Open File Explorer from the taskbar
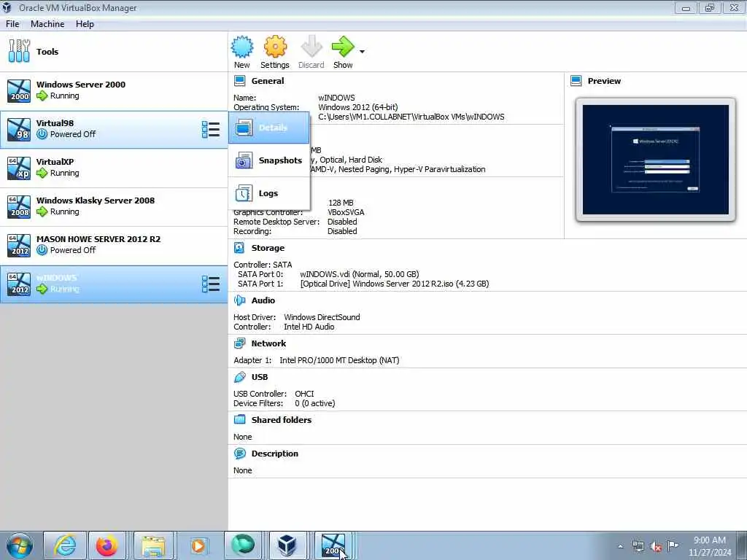Image resolution: width=747 pixels, height=560 pixels. 153,545
